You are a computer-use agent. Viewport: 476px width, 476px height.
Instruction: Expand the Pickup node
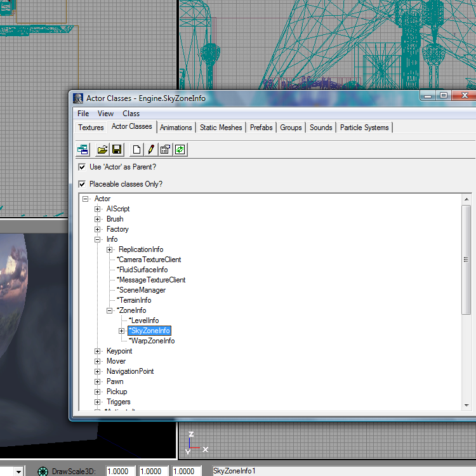click(97, 392)
